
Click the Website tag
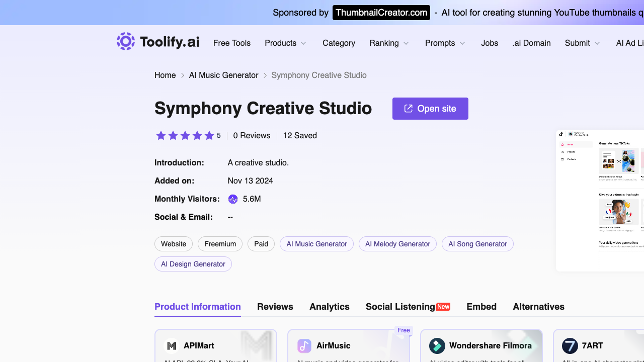tap(174, 244)
